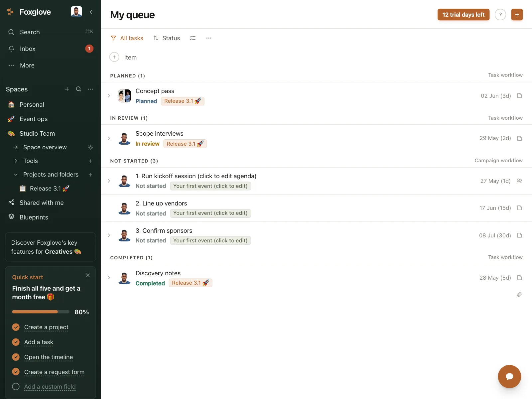This screenshot has width=532, height=399.
Task: Open the Discovery notes note icon
Action: coord(520,278)
